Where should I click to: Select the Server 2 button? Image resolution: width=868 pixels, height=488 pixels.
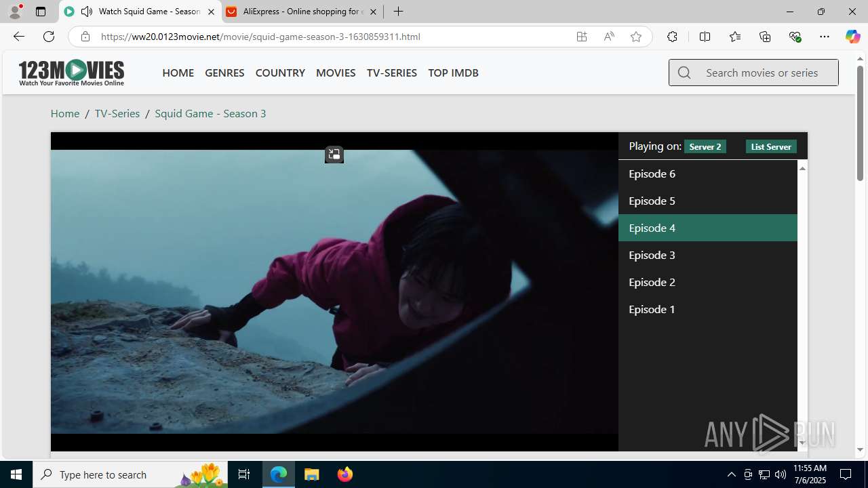pos(705,146)
